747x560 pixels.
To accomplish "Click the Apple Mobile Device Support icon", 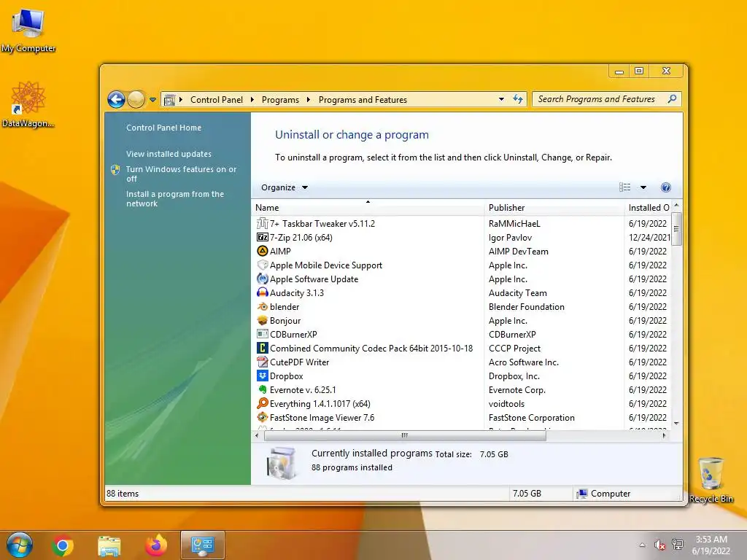I will point(263,265).
